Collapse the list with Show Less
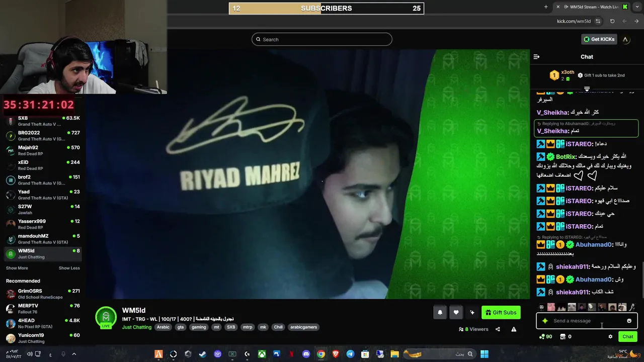 69,268
